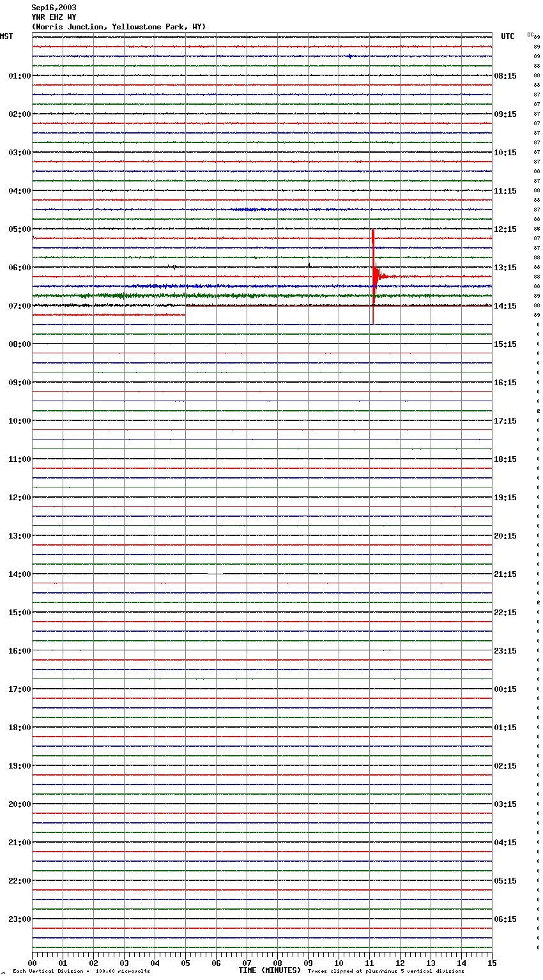Screen dimensions: 543x980
Task: Select the 21:00 MST time label
Action: (20, 843)
